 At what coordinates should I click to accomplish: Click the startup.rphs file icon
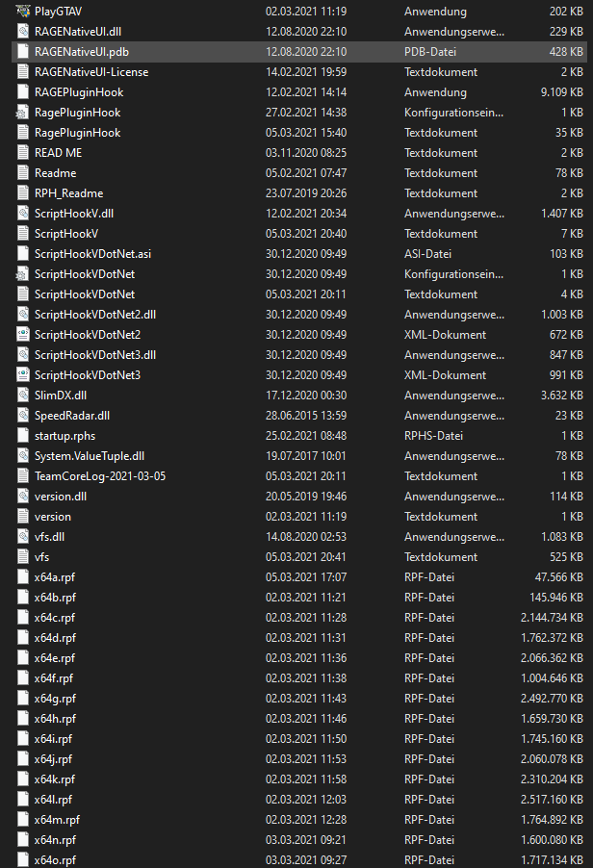(x=23, y=435)
